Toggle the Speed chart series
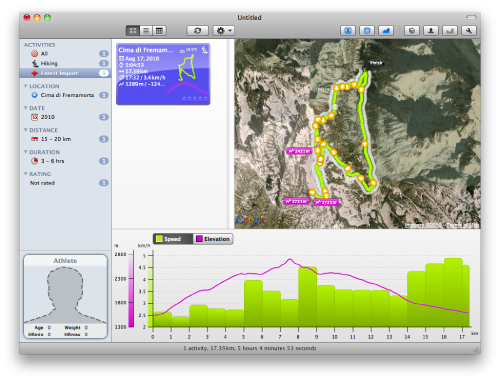 tap(173, 239)
